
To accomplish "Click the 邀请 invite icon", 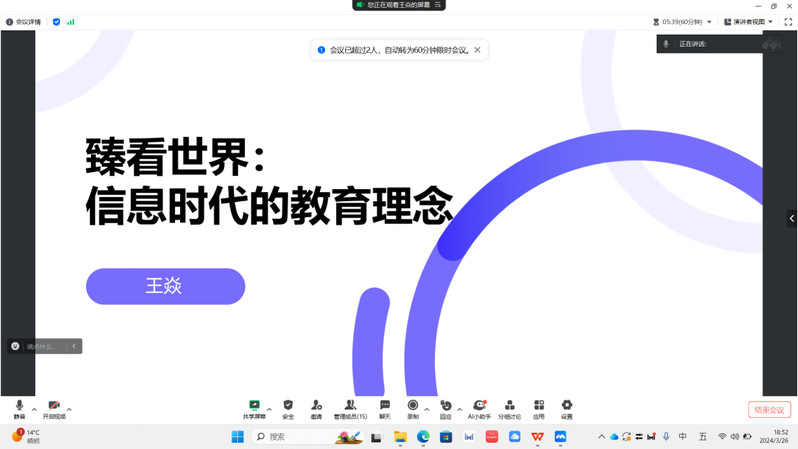I will pos(316,408).
